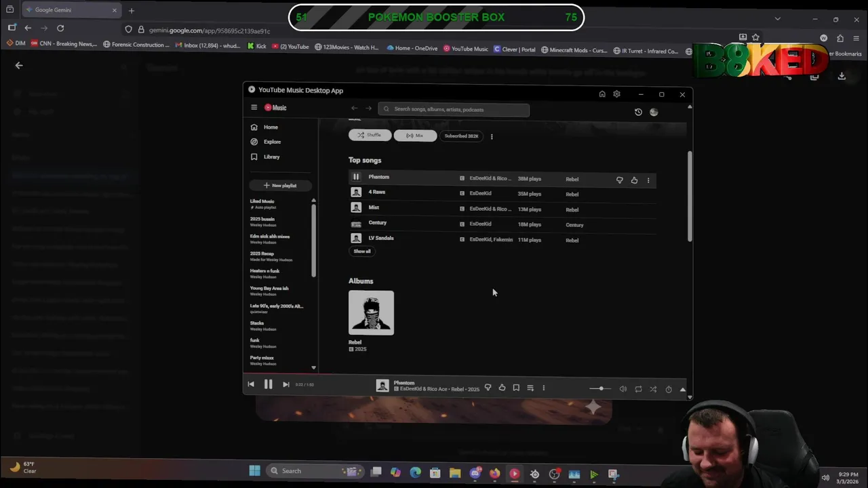Open player bar more options menu

click(x=543, y=388)
